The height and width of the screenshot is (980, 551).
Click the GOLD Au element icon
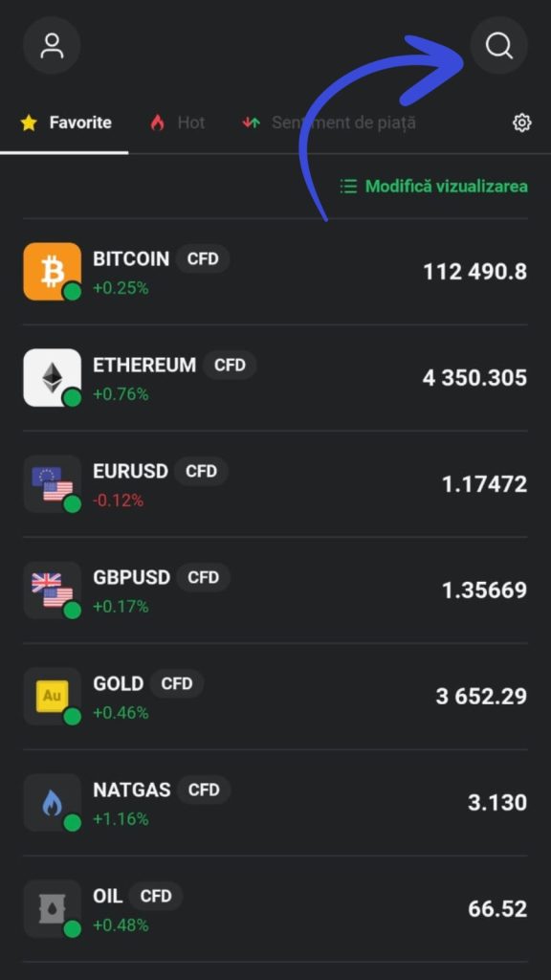click(52, 696)
